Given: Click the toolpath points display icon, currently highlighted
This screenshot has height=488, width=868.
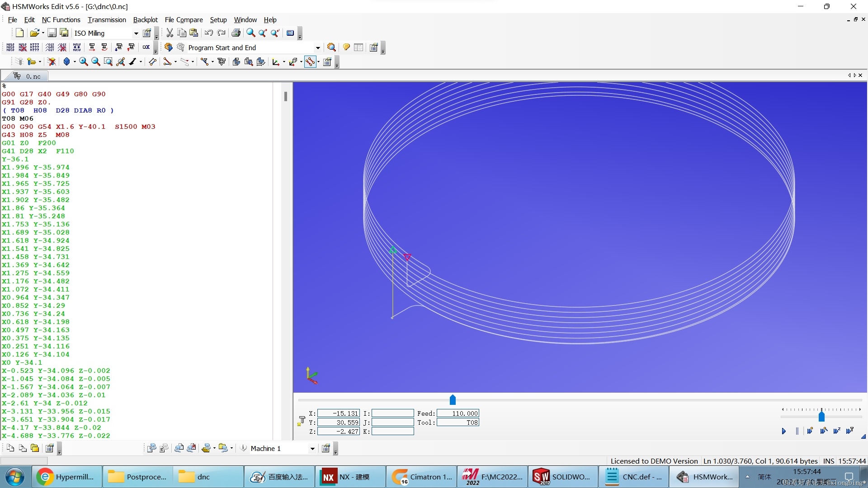Looking at the screenshot, I should coord(310,62).
